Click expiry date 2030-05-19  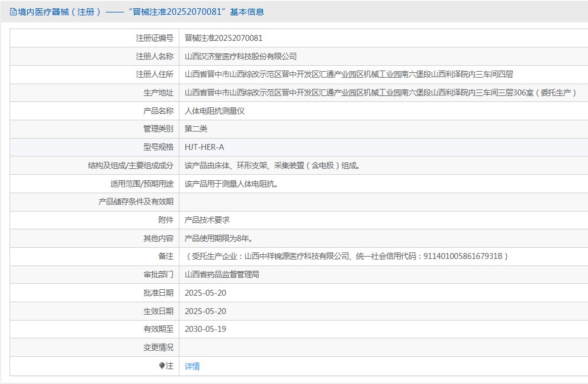[205, 329]
